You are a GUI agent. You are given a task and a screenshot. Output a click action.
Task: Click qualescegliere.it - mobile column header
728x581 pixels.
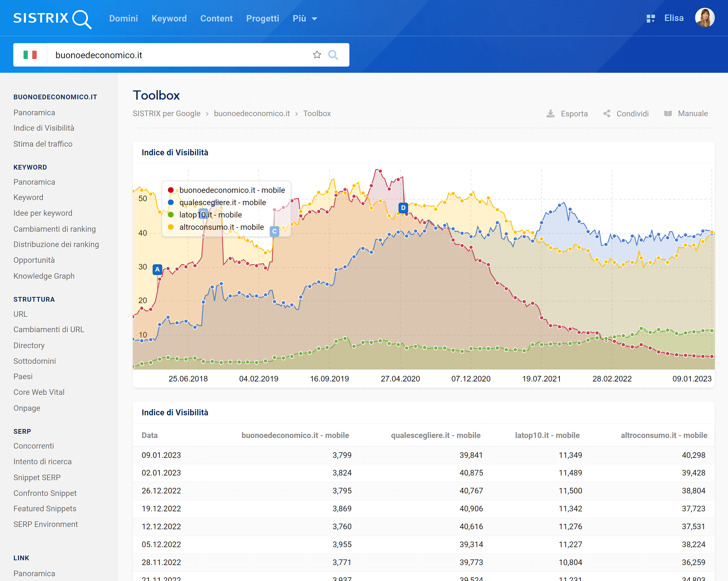point(436,435)
